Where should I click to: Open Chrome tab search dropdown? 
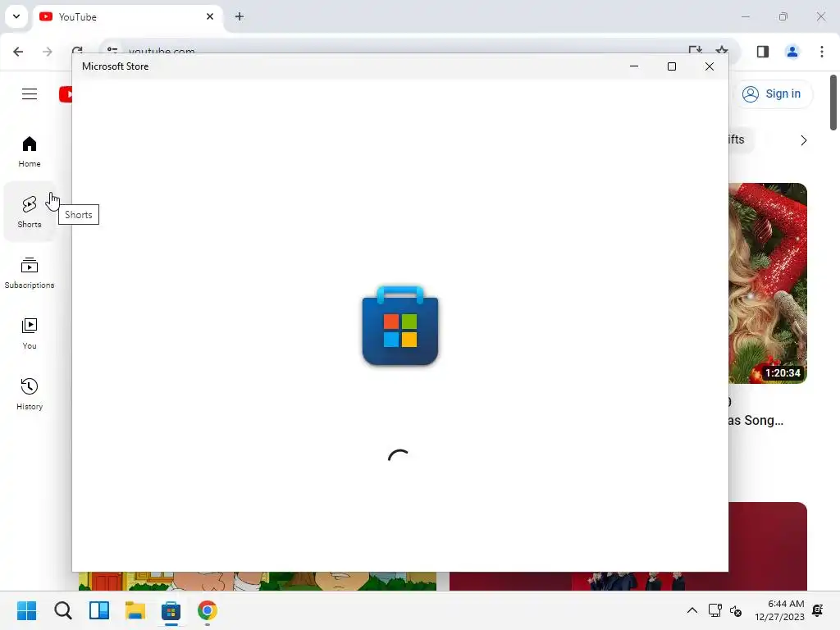click(x=16, y=16)
